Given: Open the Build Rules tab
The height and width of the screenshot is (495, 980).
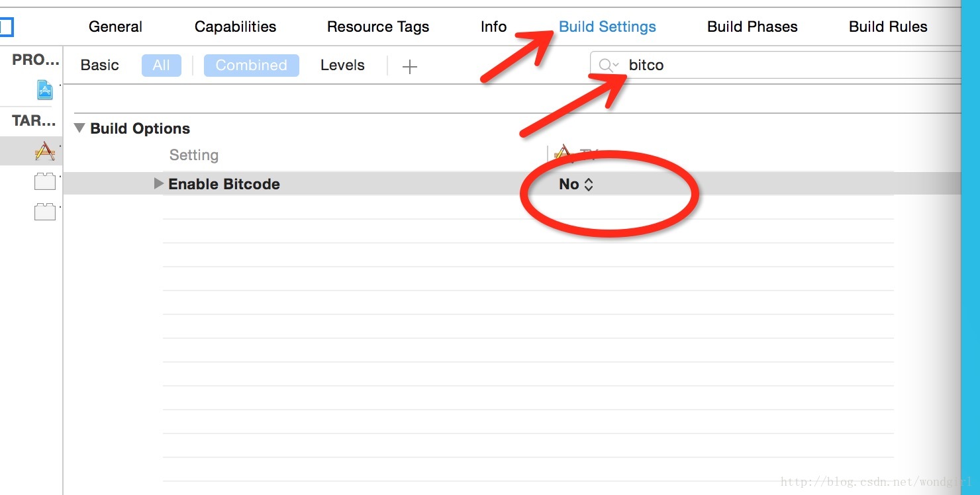Looking at the screenshot, I should (888, 27).
